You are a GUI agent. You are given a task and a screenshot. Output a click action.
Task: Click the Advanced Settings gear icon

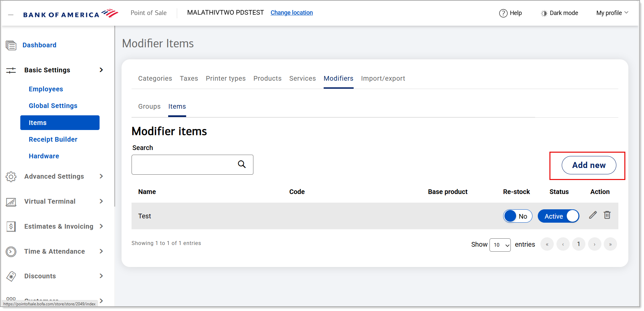tap(11, 177)
